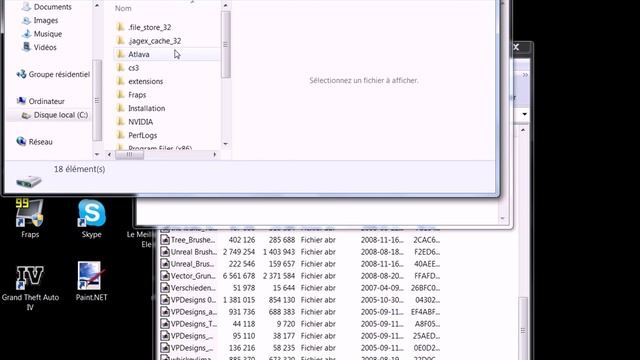Close the background window with X button

[x=516, y=47]
